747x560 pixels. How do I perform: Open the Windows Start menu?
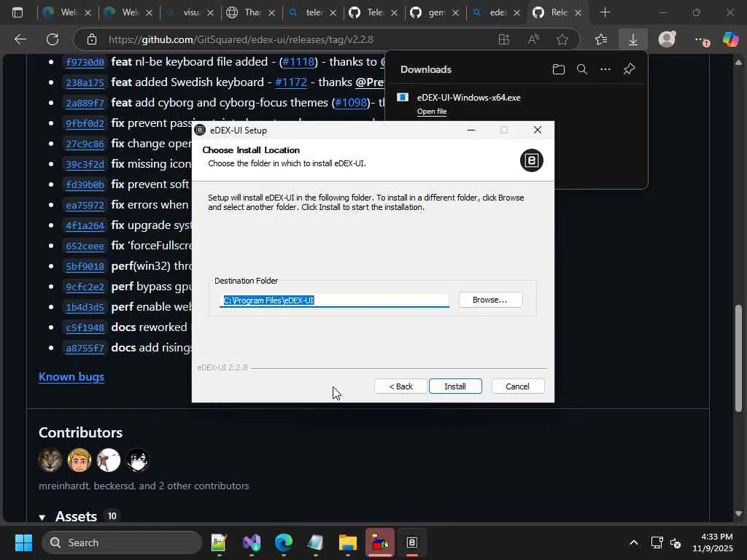tap(23, 542)
